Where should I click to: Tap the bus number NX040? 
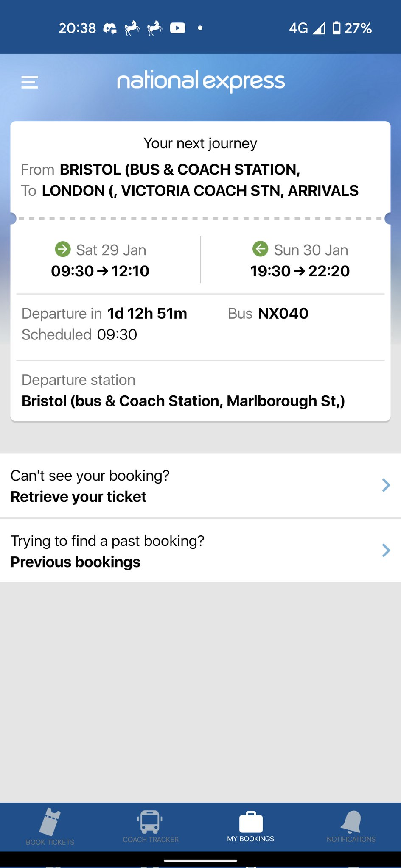click(x=283, y=314)
